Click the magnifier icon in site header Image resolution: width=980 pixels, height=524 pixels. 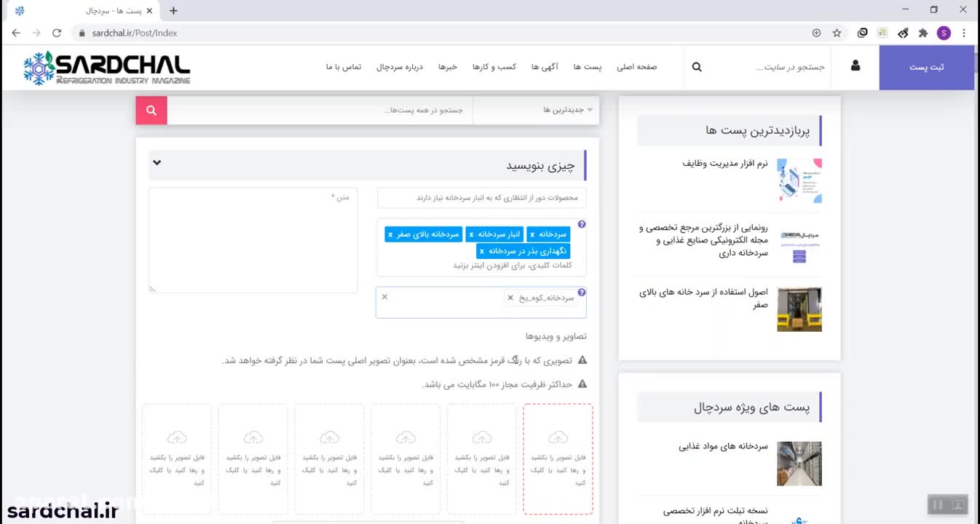point(697,67)
